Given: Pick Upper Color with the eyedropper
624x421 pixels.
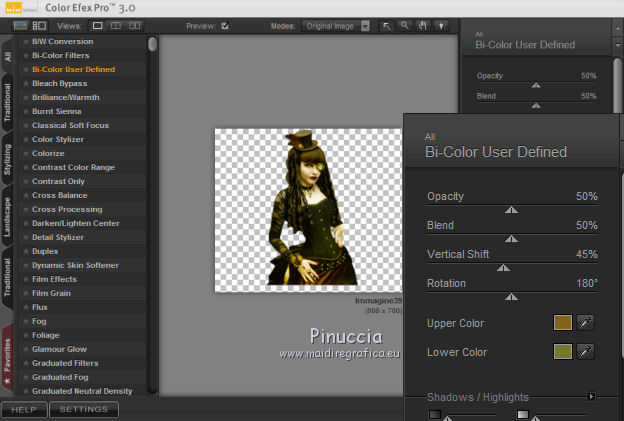Looking at the screenshot, I should coord(586,323).
